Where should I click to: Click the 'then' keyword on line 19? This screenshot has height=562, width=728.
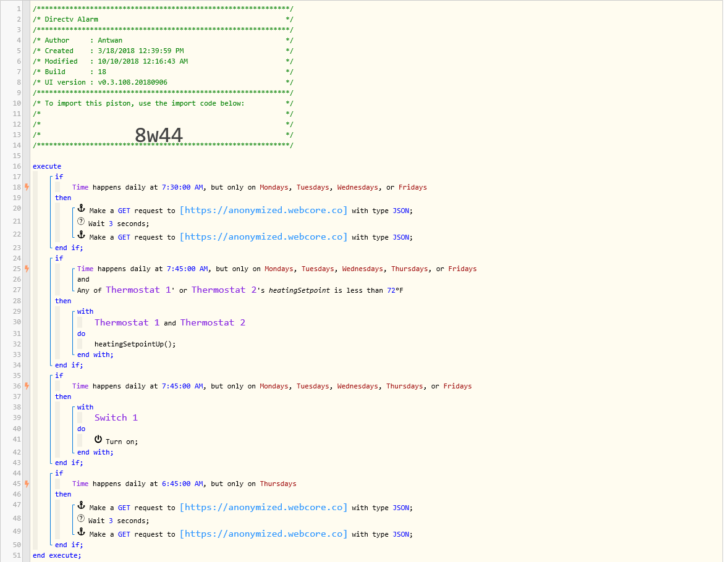point(63,198)
